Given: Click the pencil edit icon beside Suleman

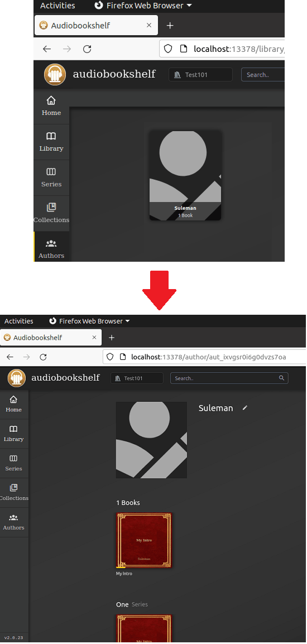Looking at the screenshot, I should [x=245, y=408].
